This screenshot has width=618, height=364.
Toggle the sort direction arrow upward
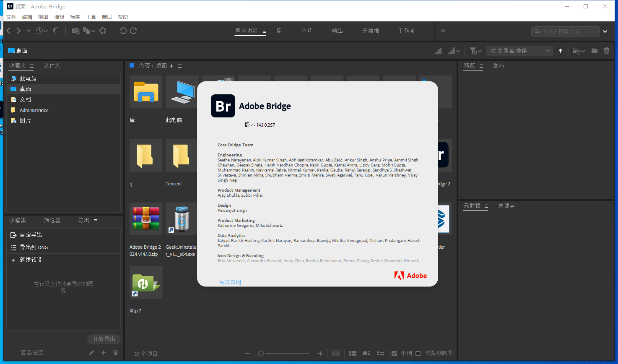tap(561, 50)
